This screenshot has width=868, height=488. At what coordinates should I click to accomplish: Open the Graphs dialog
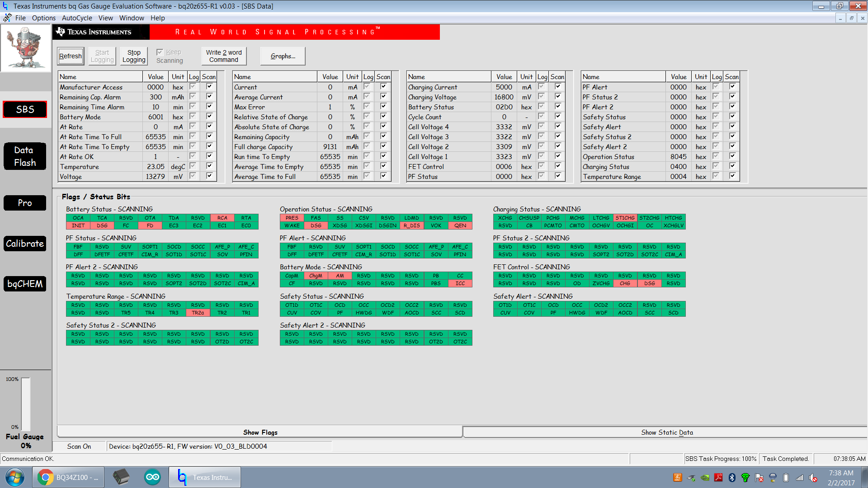point(283,56)
